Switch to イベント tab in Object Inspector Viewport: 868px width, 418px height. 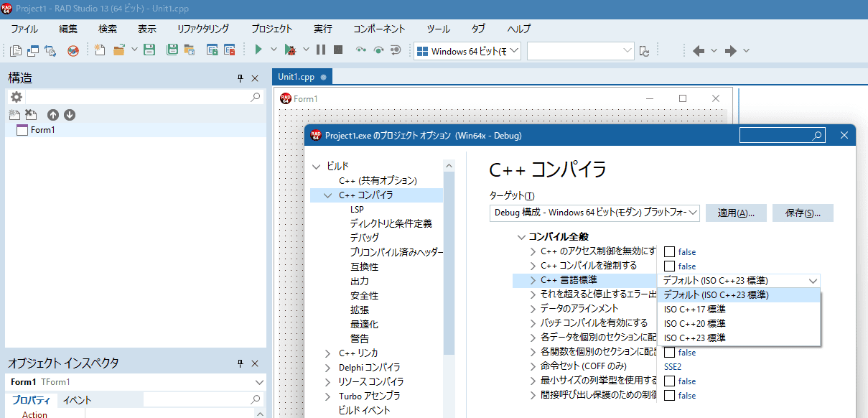point(77,400)
